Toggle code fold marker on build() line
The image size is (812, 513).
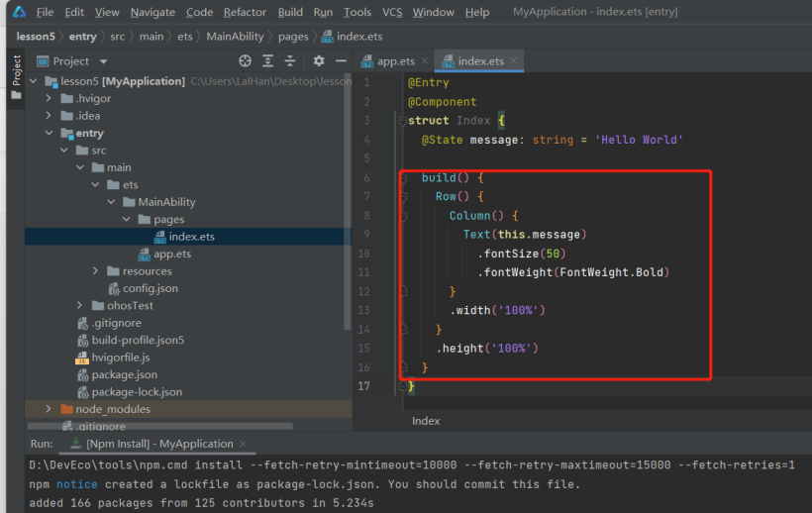click(x=404, y=177)
